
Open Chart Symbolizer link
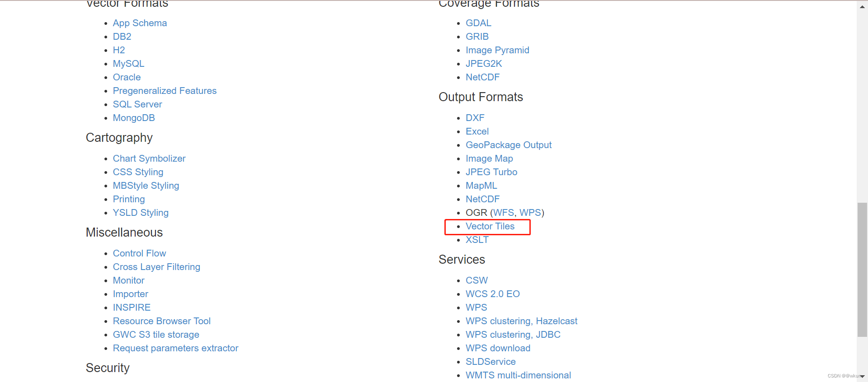click(149, 158)
